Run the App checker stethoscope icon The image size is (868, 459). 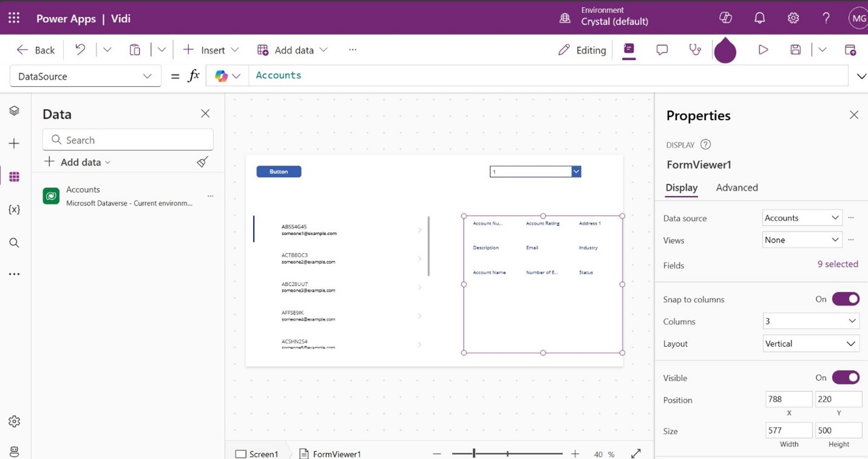pyautogui.click(x=694, y=50)
